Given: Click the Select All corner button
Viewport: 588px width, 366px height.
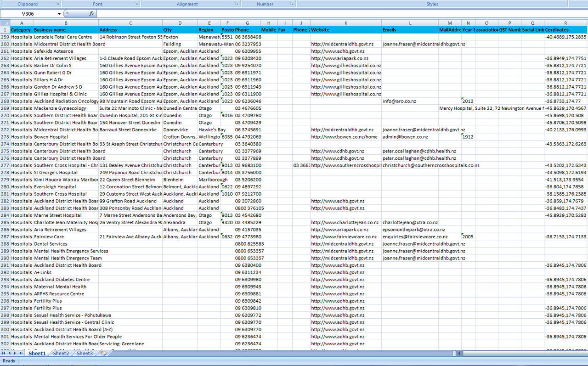Looking at the screenshot, I should [x=5, y=23].
